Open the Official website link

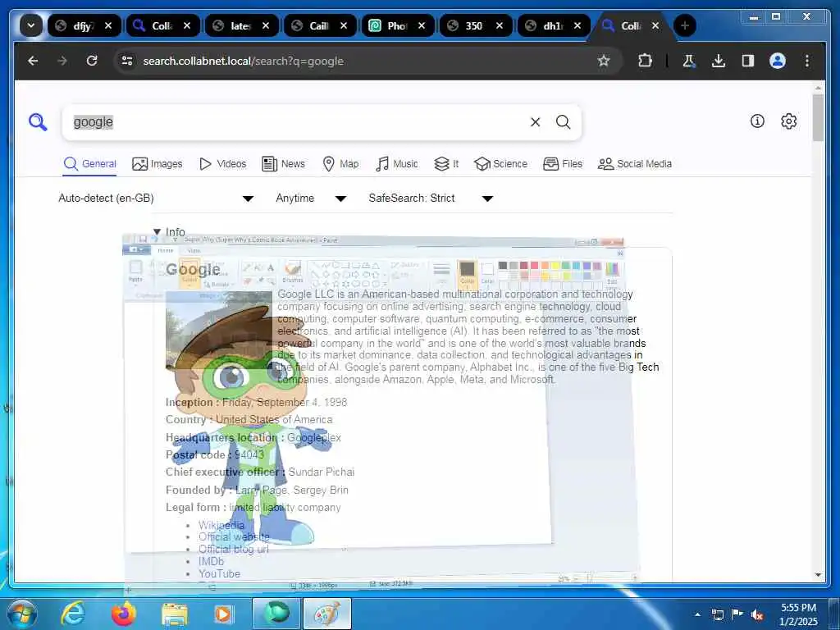234,536
